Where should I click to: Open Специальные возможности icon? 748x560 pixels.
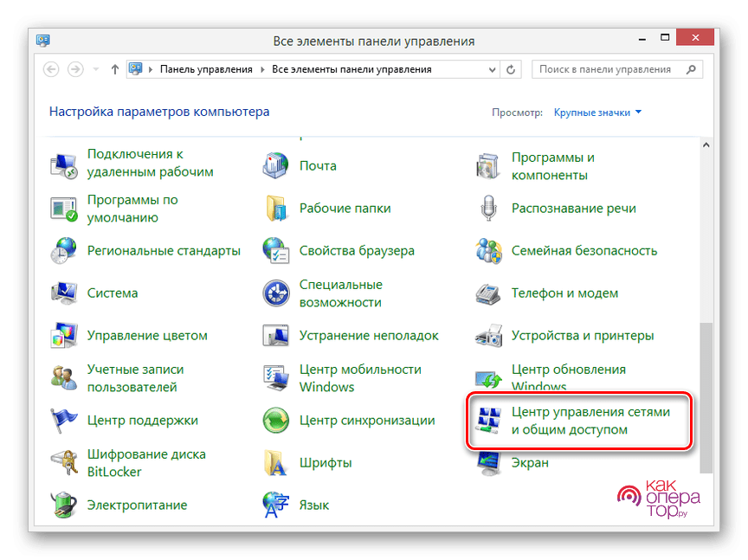[x=276, y=293]
